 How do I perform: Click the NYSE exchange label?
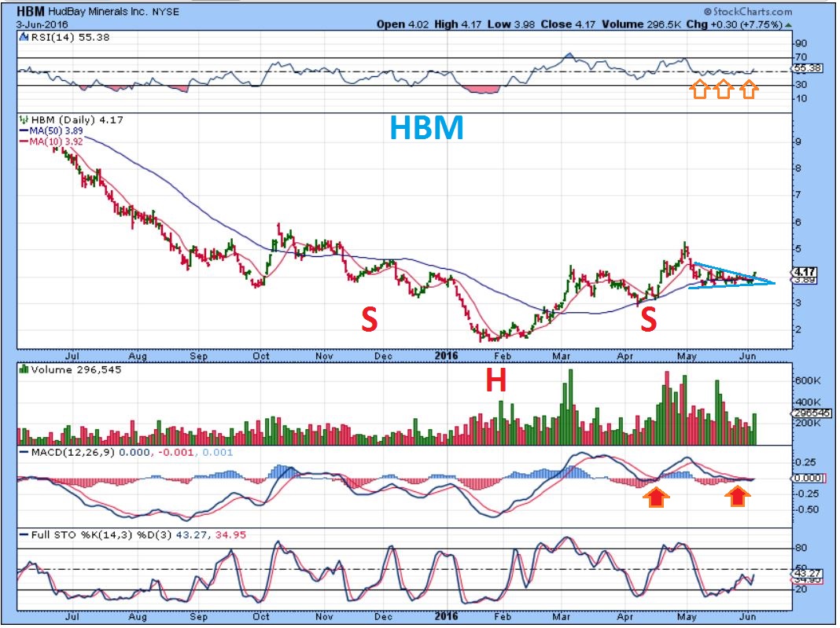pyautogui.click(x=165, y=11)
